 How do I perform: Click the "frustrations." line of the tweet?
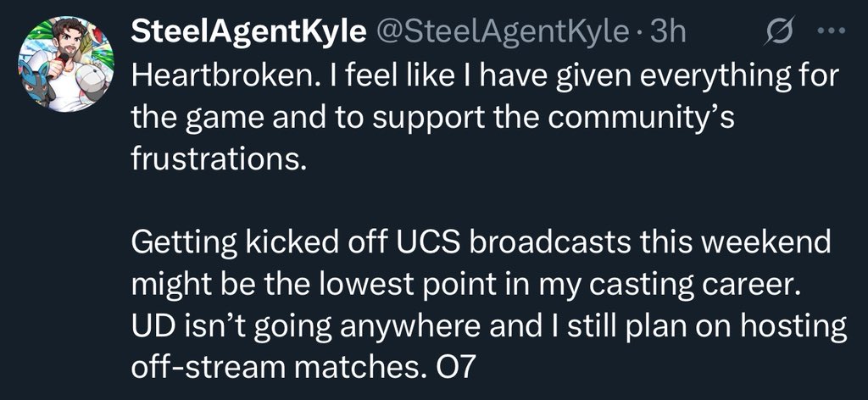216,159
